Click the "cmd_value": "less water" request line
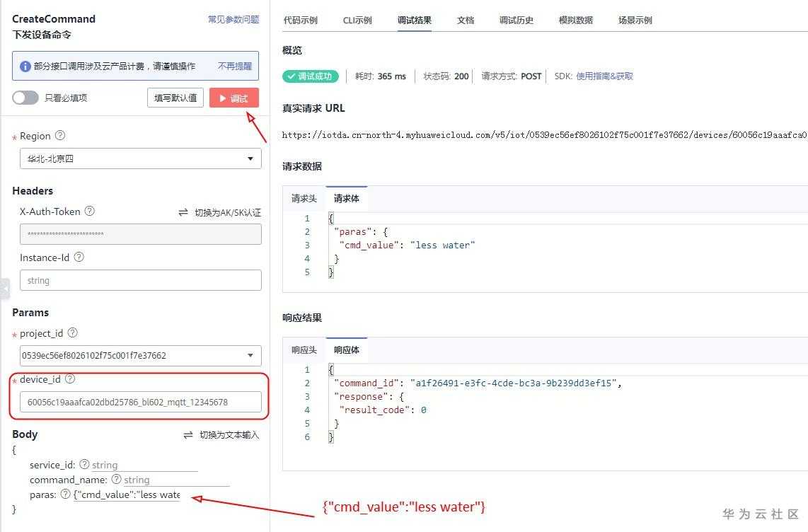The height and width of the screenshot is (532, 808). (407, 245)
